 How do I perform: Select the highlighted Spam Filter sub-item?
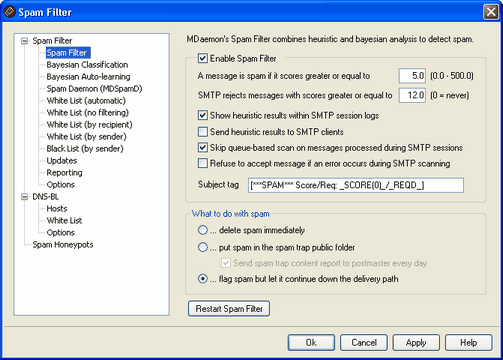click(68, 53)
